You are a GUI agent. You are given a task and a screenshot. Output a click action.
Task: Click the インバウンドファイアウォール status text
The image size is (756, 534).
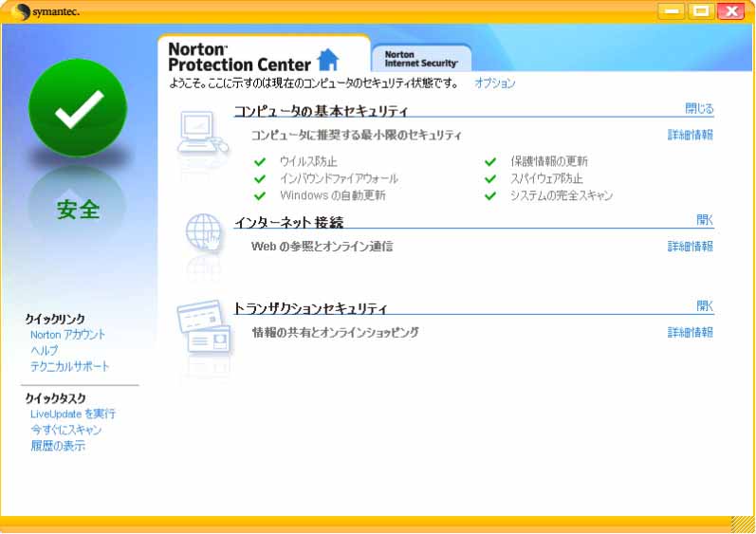(x=339, y=179)
